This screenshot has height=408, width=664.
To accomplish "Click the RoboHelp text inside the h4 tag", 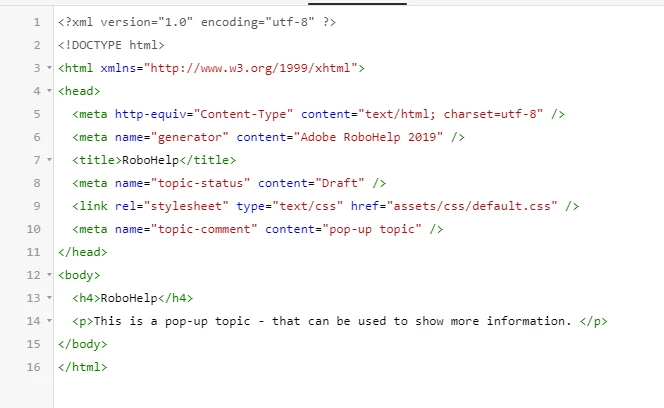I will (x=129, y=298).
